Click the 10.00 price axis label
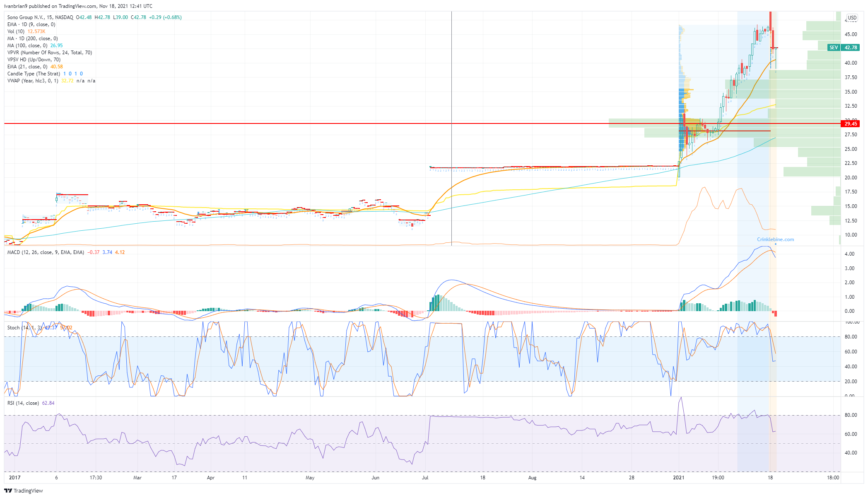 851,235
